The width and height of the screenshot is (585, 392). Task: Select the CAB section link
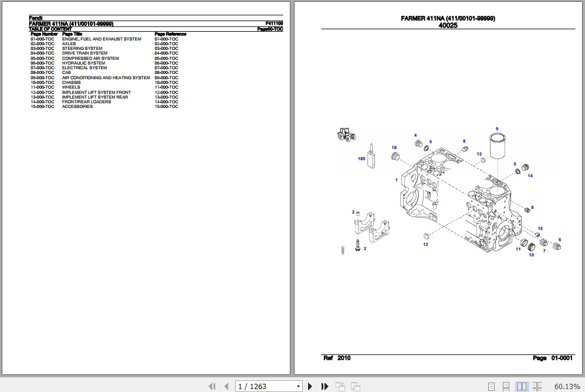pos(66,73)
